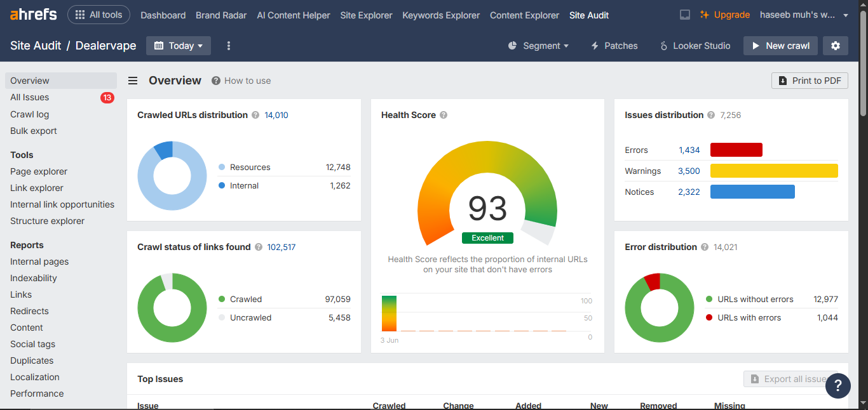The height and width of the screenshot is (410, 868).
Task: Open Content Explorer
Action: (x=525, y=15)
